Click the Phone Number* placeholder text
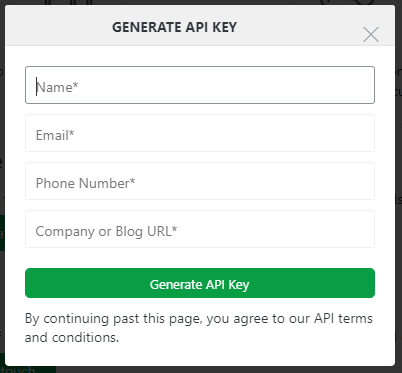 point(85,183)
